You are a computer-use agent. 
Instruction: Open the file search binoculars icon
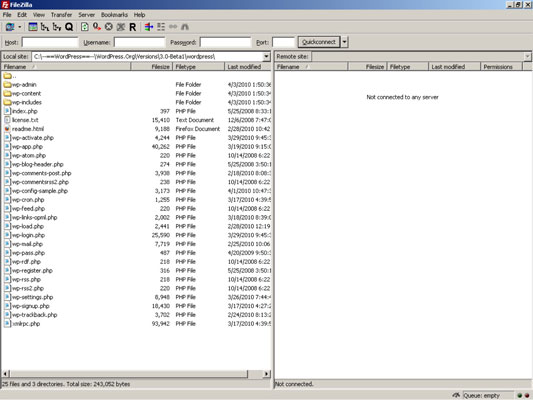pyautogui.click(x=185, y=27)
